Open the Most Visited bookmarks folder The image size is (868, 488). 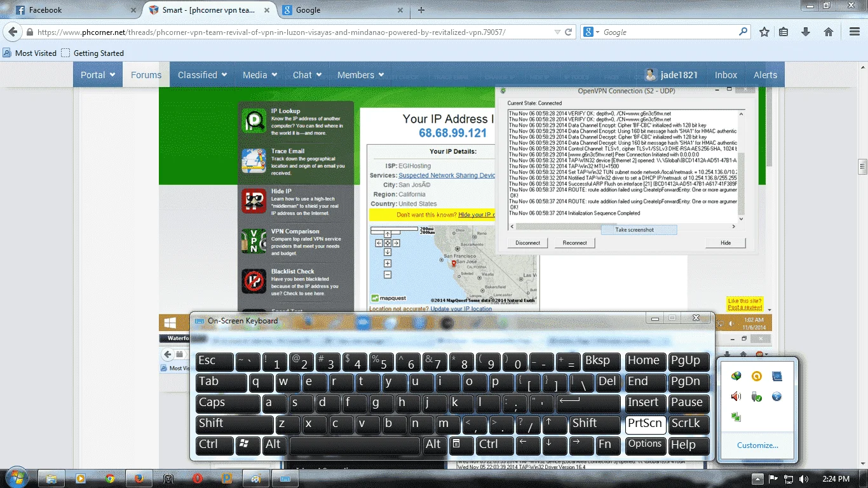30,53
